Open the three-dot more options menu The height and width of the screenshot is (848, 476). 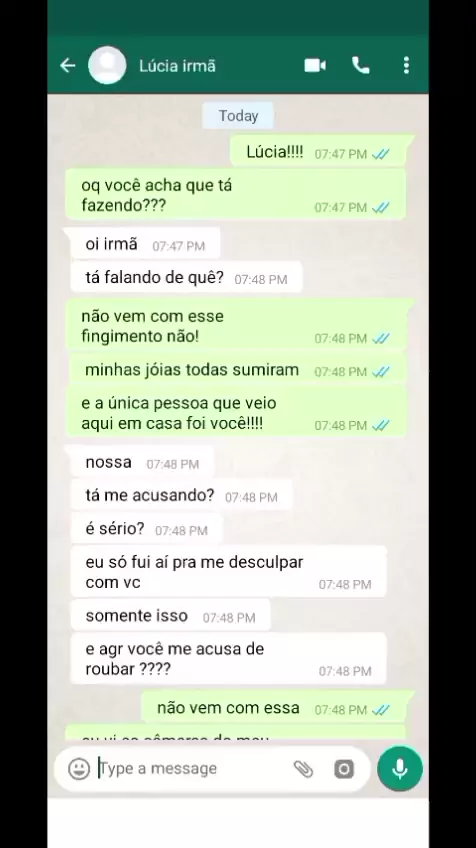pos(406,65)
